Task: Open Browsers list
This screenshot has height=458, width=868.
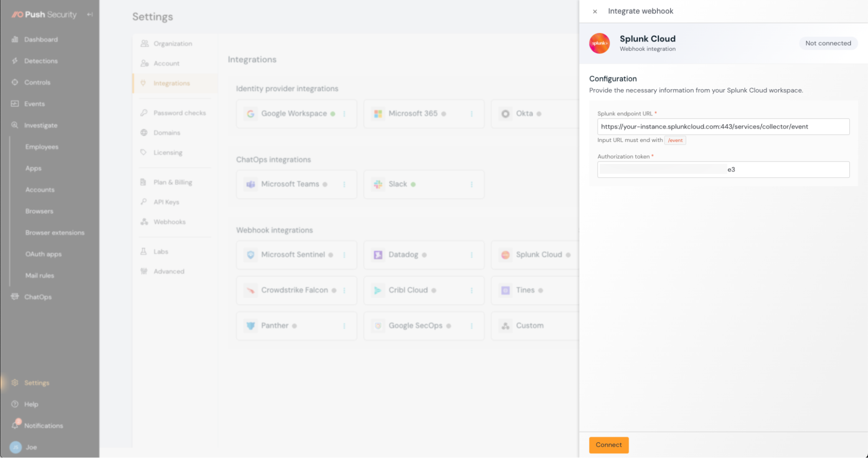Action: pyautogui.click(x=39, y=211)
